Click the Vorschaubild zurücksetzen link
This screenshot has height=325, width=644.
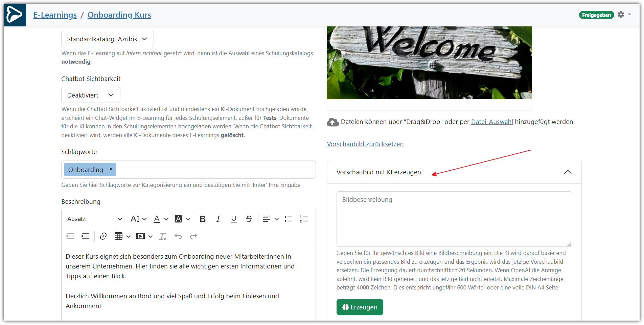pyautogui.click(x=365, y=144)
